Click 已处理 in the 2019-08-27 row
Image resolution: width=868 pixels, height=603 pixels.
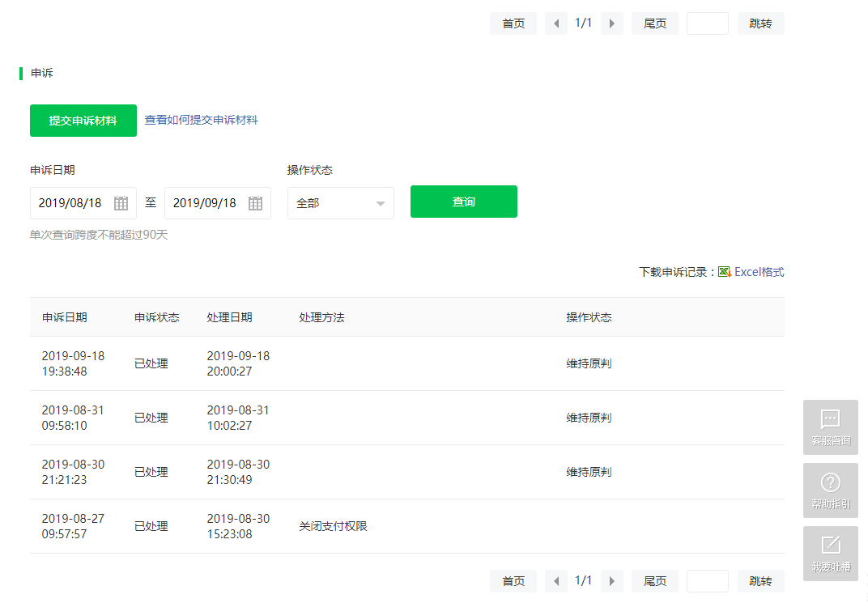[151, 526]
